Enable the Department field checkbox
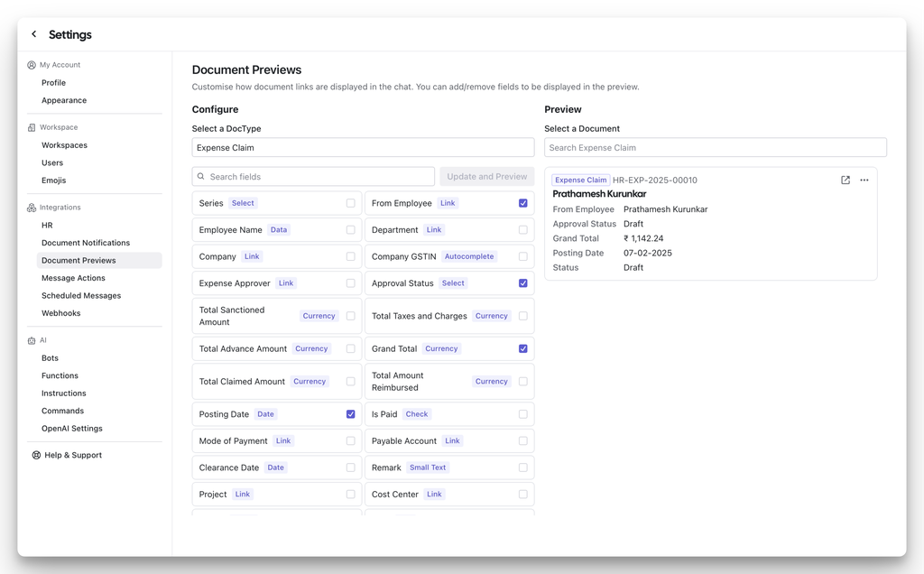924x574 pixels. coord(522,229)
